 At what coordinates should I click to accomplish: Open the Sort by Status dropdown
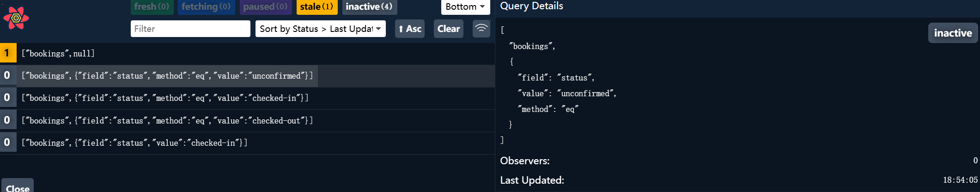click(x=320, y=29)
